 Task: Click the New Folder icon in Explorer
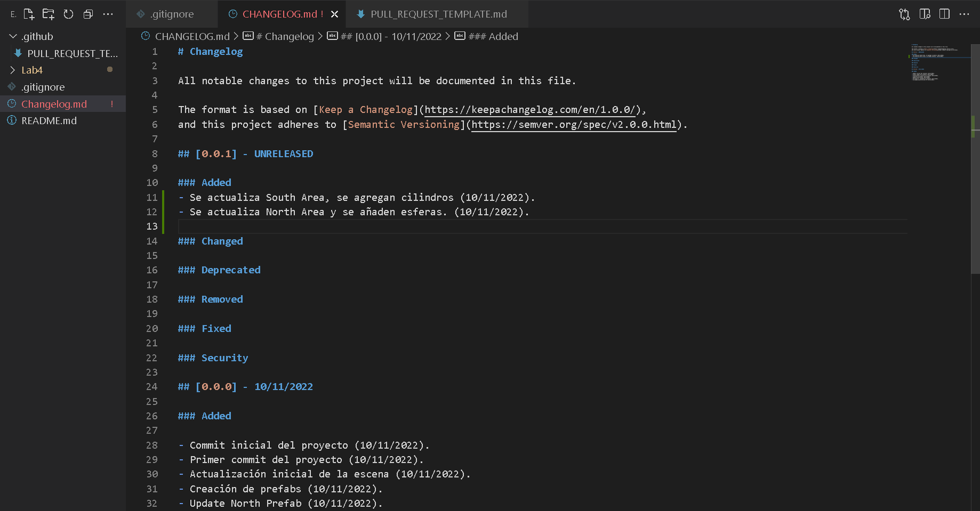point(49,14)
